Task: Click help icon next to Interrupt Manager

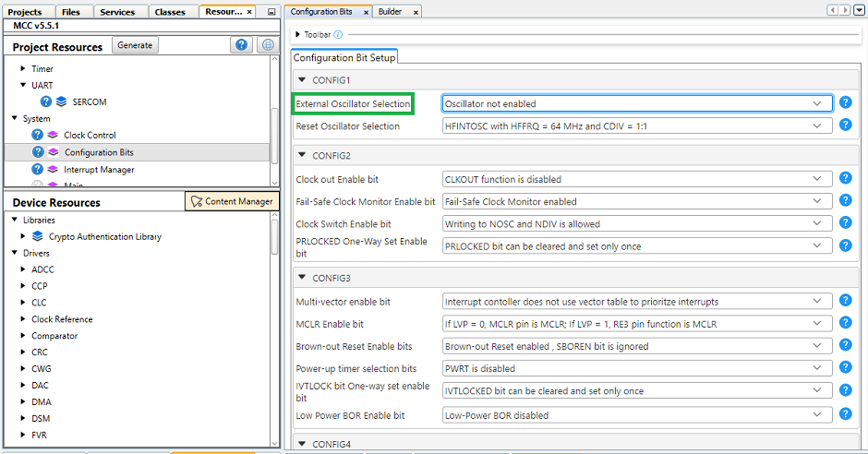Action: pyautogui.click(x=38, y=169)
